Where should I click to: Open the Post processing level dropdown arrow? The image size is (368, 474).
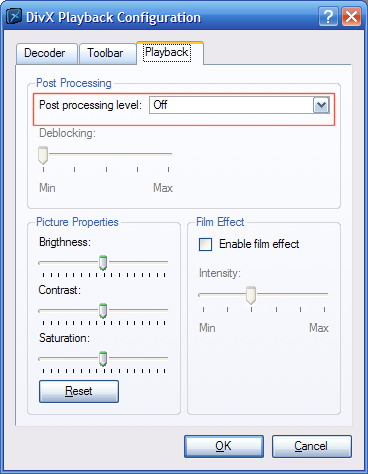pos(321,105)
